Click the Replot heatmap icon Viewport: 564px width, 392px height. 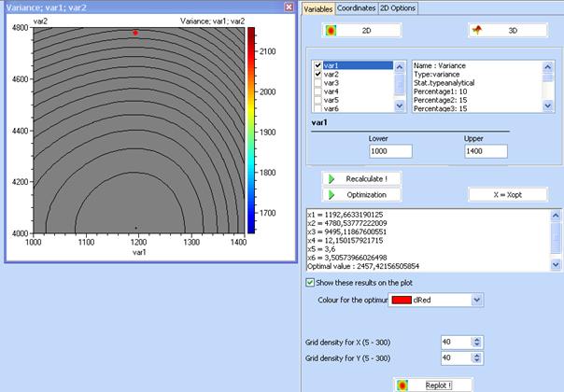(402, 384)
